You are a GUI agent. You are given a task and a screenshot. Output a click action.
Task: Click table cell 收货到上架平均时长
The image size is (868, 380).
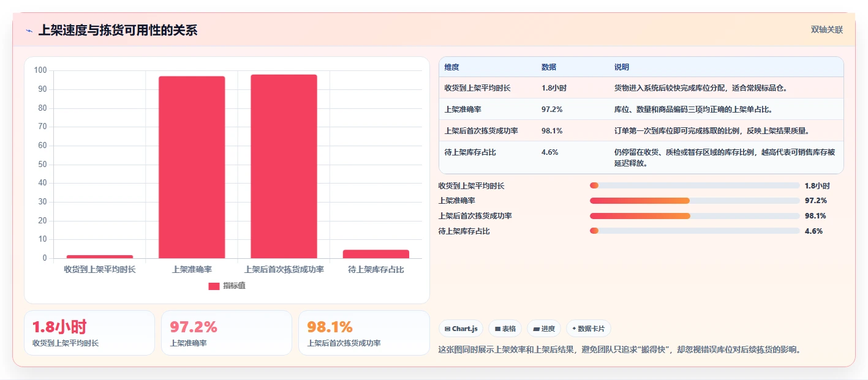478,88
